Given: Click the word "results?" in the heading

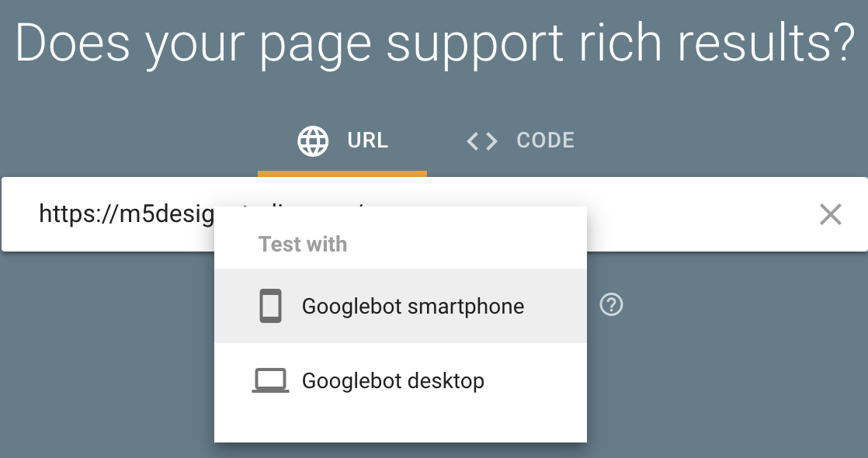Looking at the screenshot, I should click(766, 43).
